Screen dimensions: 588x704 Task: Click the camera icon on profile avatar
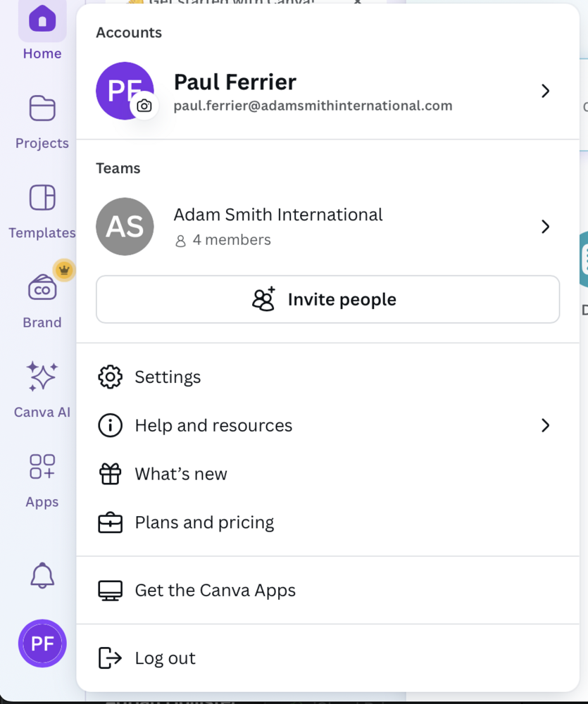(x=144, y=106)
